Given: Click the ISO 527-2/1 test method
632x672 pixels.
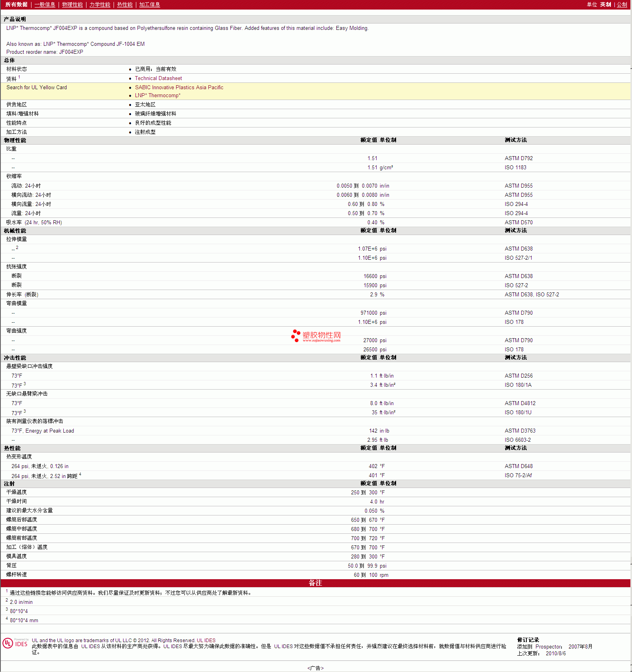Looking at the screenshot, I should pos(518,258).
